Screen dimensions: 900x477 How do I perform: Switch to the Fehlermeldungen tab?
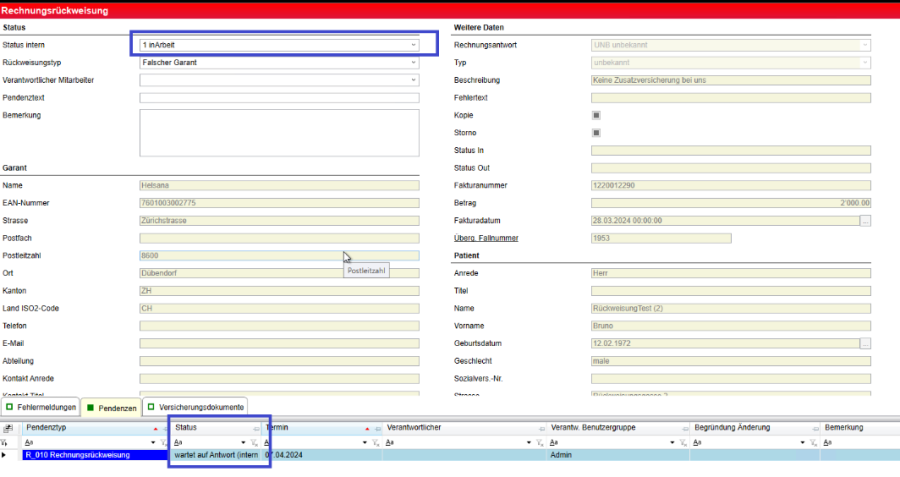point(41,408)
